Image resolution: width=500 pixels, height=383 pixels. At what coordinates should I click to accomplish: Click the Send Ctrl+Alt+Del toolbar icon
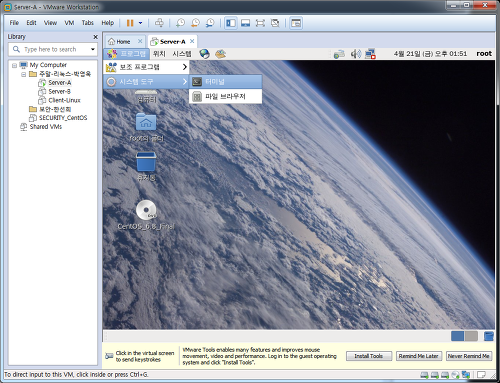tap(159, 23)
